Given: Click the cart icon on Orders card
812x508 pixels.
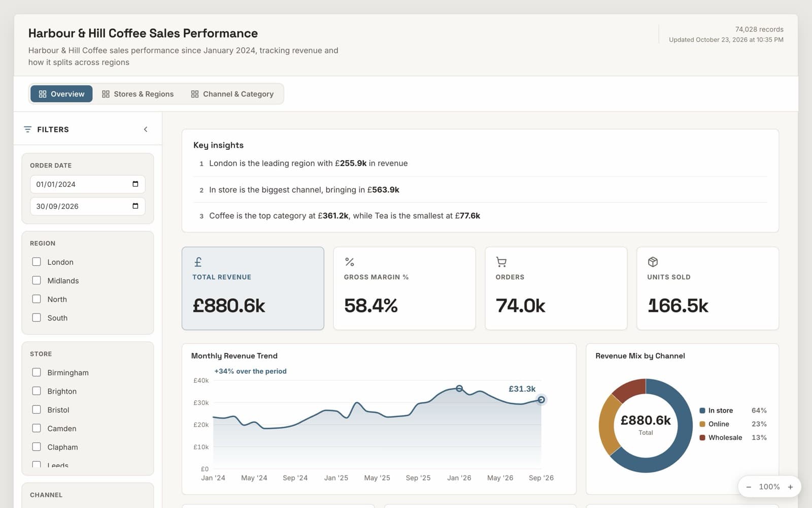Looking at the screenshot, I should point(501,262).
